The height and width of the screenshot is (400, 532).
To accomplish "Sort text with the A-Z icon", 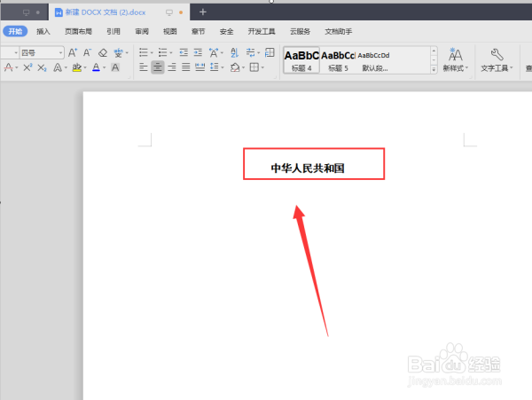I will point(234,52).
